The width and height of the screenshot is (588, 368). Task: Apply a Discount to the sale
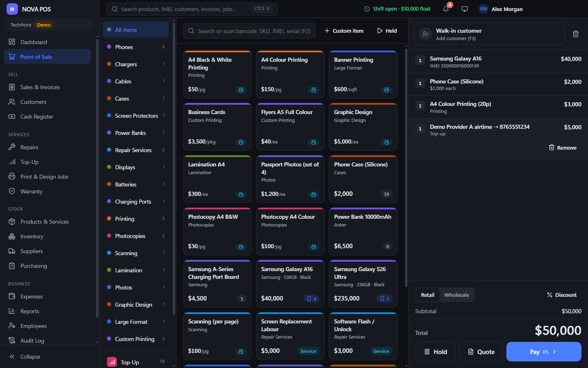click(562, 295)
